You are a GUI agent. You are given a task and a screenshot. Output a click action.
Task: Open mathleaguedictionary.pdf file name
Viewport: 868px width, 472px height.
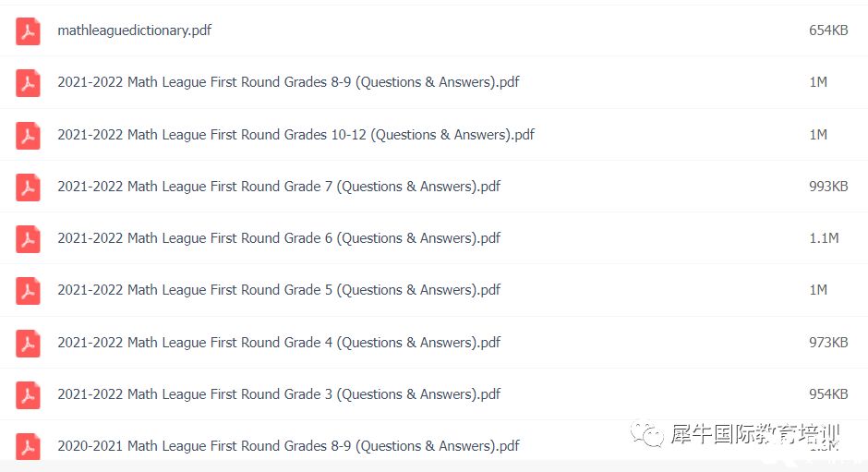click(x=135, y=30)
